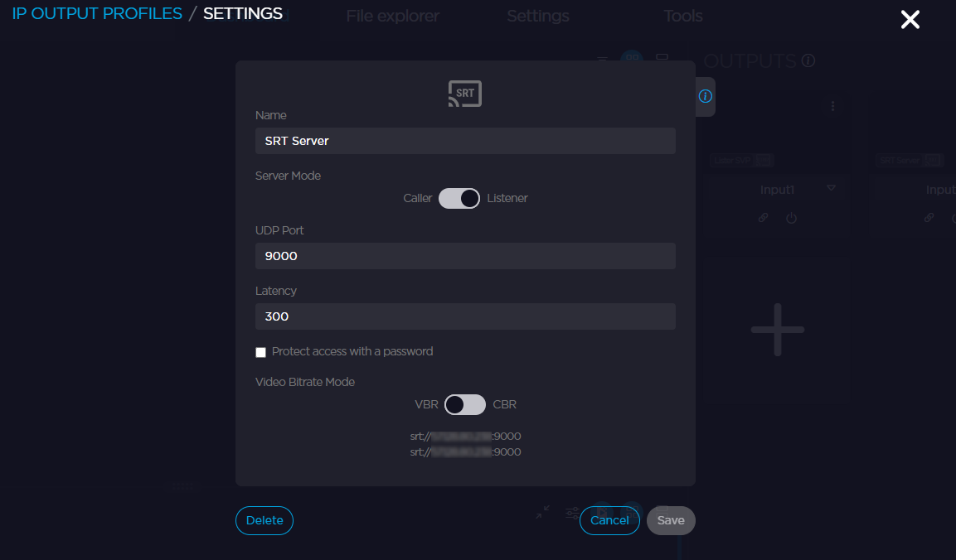
Task: Add a new output with the plus
Action: pos(778,330)
